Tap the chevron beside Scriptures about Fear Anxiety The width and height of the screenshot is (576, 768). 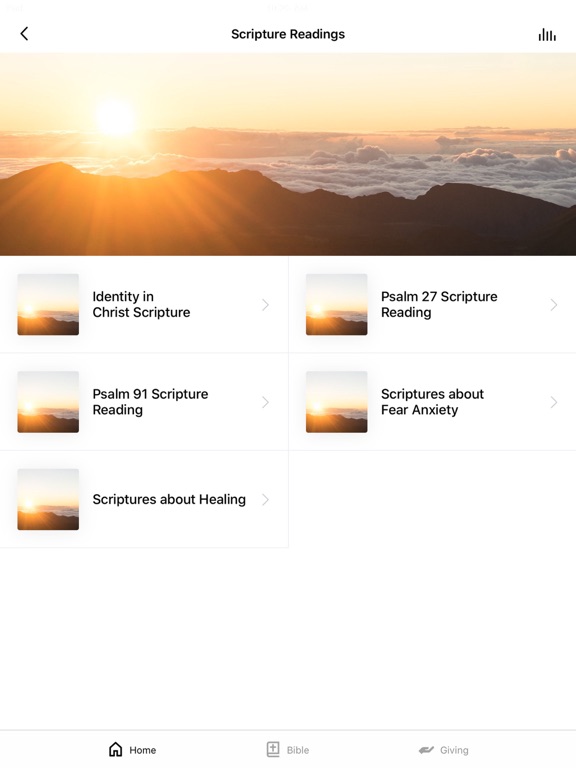553,402
